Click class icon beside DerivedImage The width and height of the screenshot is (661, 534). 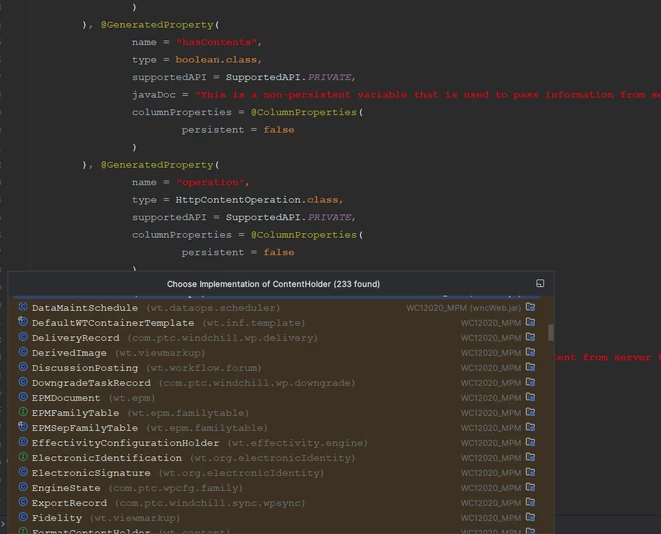[x=23, y=352]
